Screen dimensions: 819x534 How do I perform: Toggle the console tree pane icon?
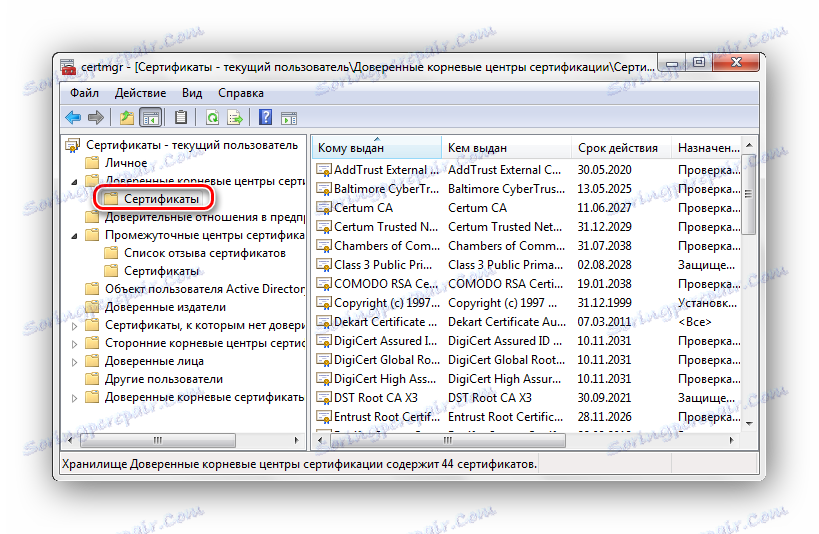click(151, 118)
